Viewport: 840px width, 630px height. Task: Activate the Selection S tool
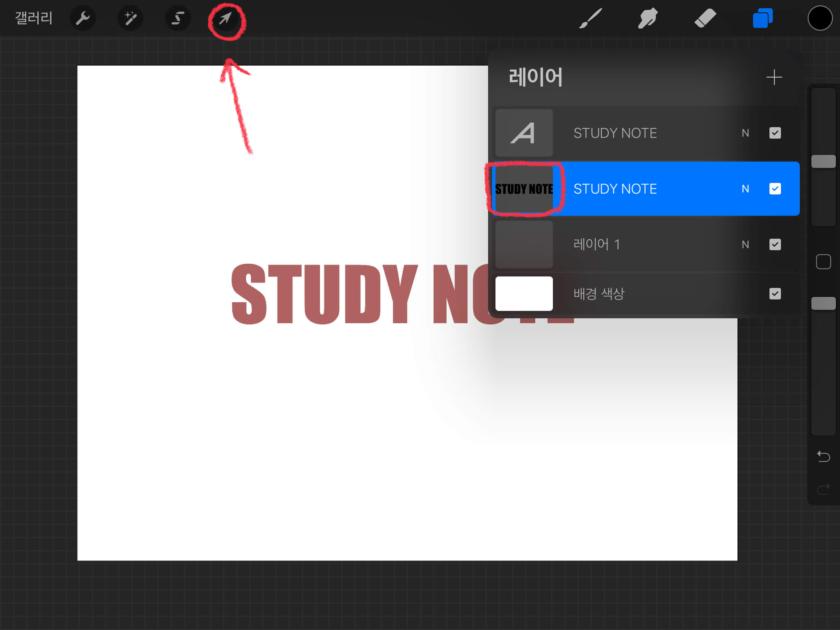(x=178, y=18)
